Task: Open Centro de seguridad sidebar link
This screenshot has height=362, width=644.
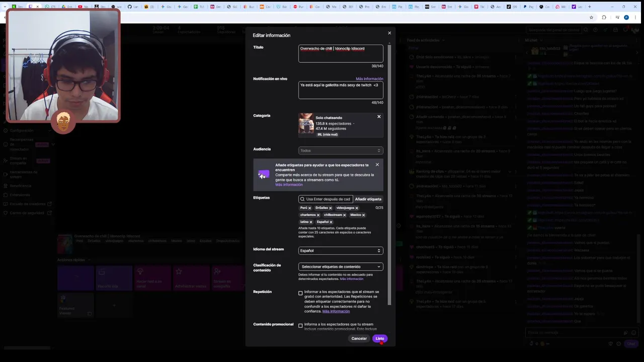Action: click(x=27, y=213)
